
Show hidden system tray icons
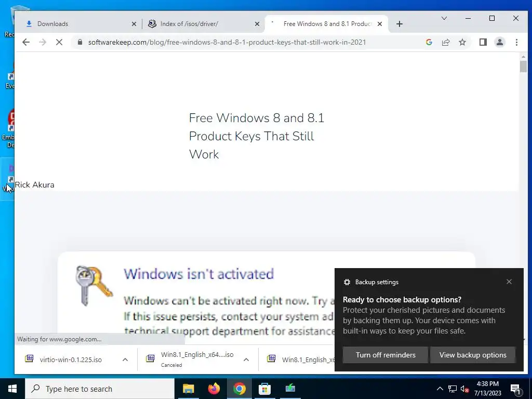tap(440, 389)
